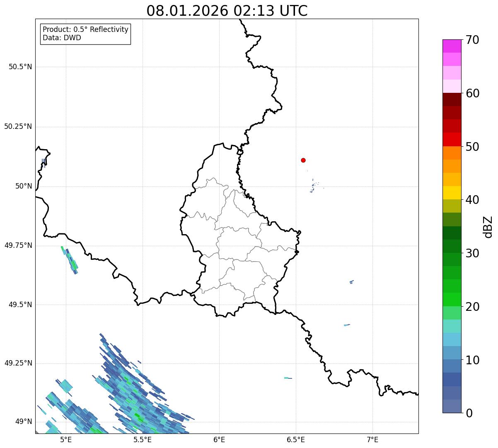Click the yellow colorbar segment at 40
The width and height of the screenshot is (498, 448).
(452, 193)
